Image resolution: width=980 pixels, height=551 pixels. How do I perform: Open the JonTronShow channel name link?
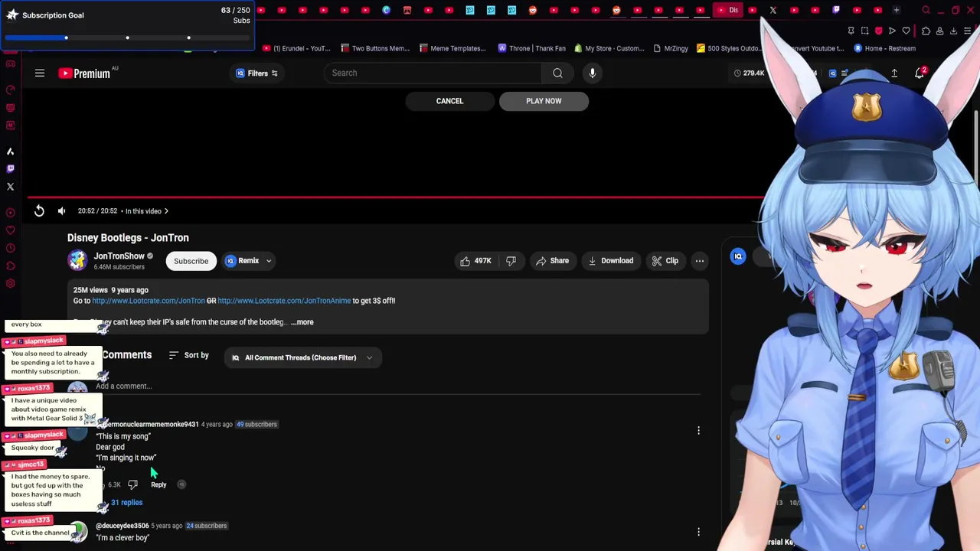[x=119, y=256]
